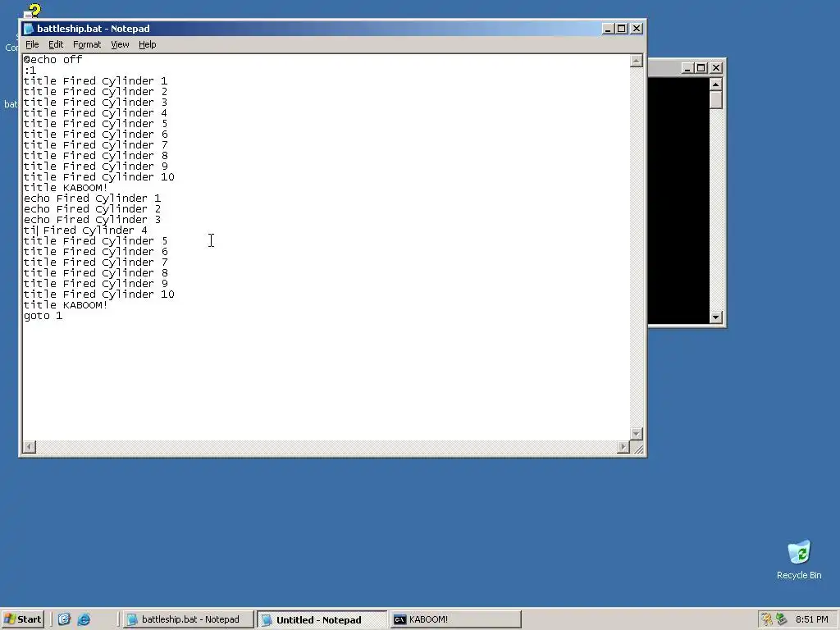The width and height of the screenshot is (840, 630).
Task: Click Notepad horizontal scrollbar left arrow
Action: 30,447
